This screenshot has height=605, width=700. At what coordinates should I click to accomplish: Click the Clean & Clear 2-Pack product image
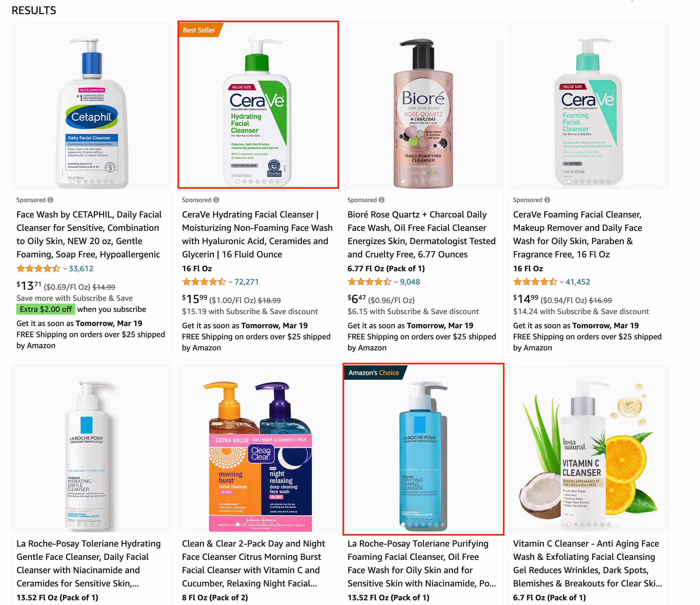[x=258, y=448]
